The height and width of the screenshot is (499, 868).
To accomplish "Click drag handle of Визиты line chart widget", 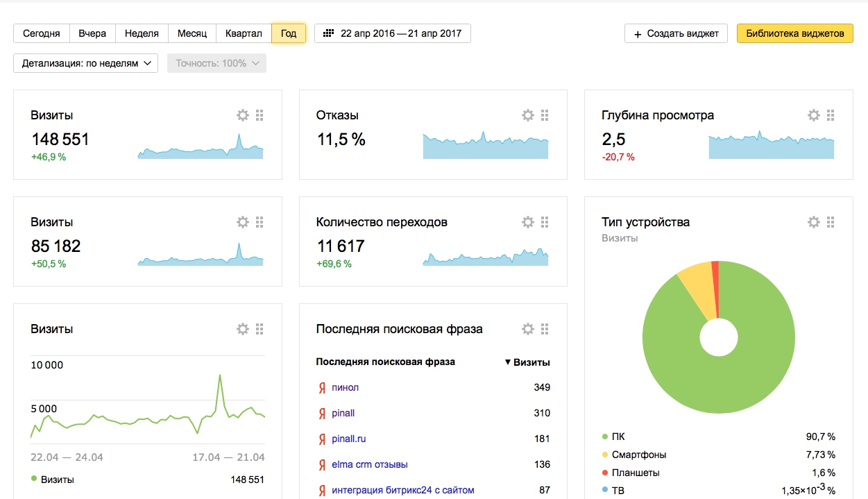I will (x=259, y=329).
